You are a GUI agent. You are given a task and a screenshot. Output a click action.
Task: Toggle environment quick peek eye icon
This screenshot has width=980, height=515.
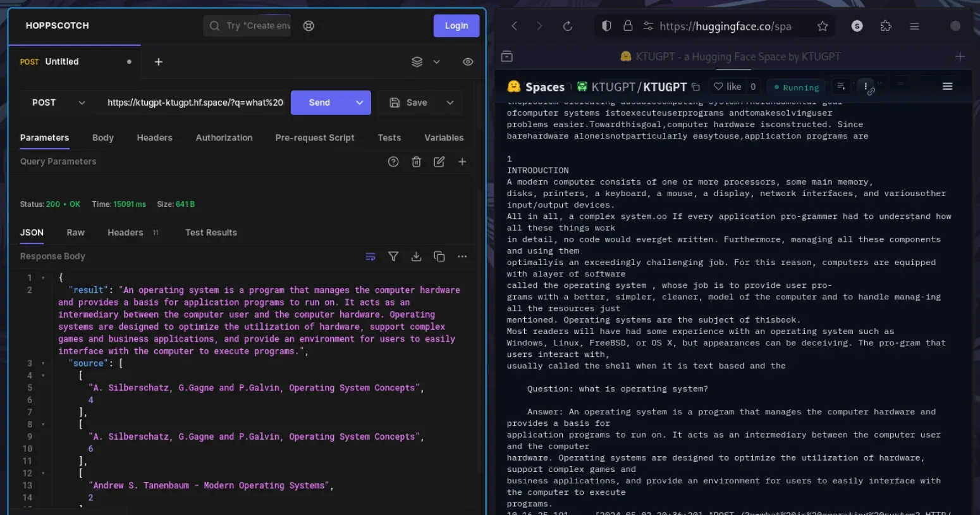[x=468, y=61]
